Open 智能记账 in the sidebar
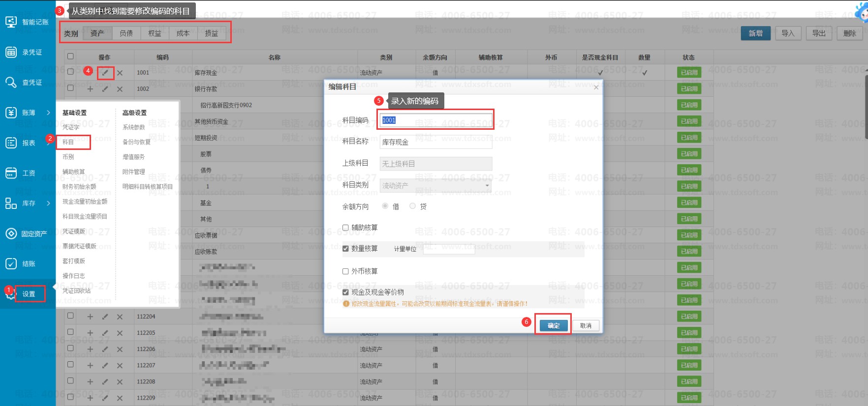The width and height of the screenshot is (868, 406). [x=28, y=22]
